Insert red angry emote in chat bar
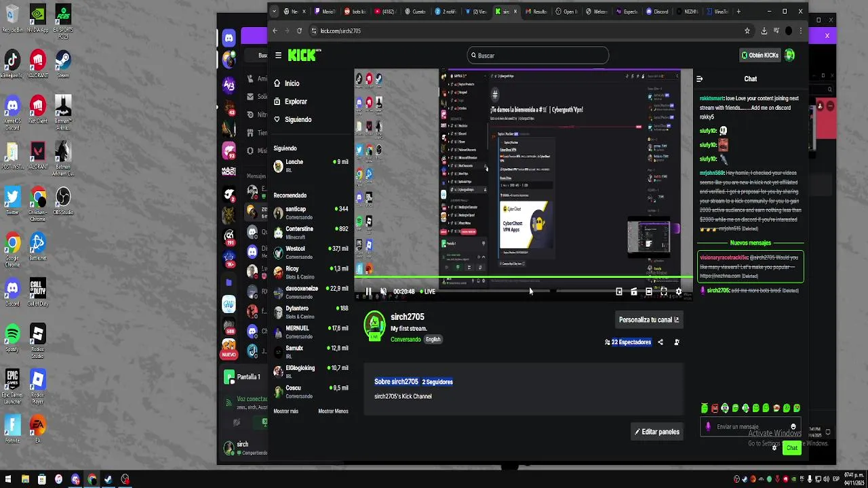The height and width of the screenshot is (488, 868). (715, 408)
